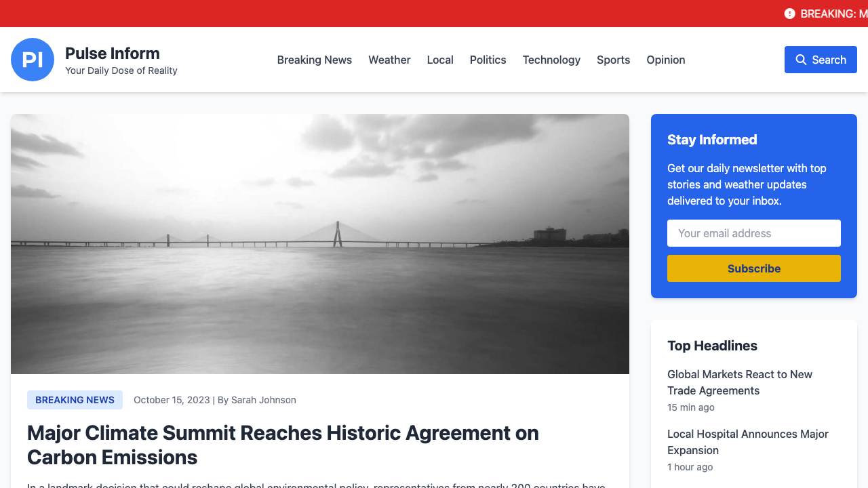This screenshot has width=868, height=488.
Task: Click the Global Markets trade agreements headline
Action: coord(739,382)
